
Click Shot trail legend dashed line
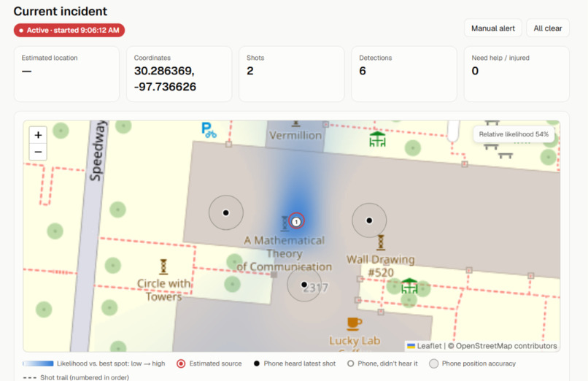tap(30, 377)
